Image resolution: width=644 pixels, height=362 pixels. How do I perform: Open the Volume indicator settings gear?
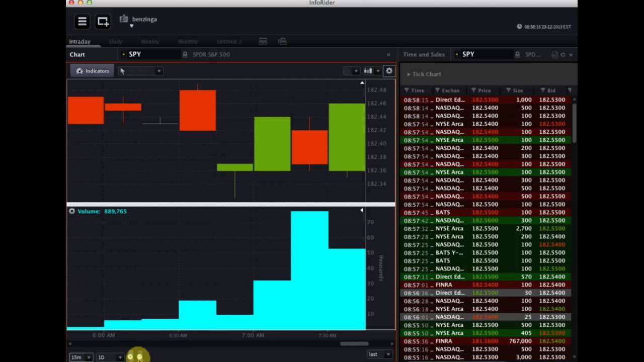[72, 211]
